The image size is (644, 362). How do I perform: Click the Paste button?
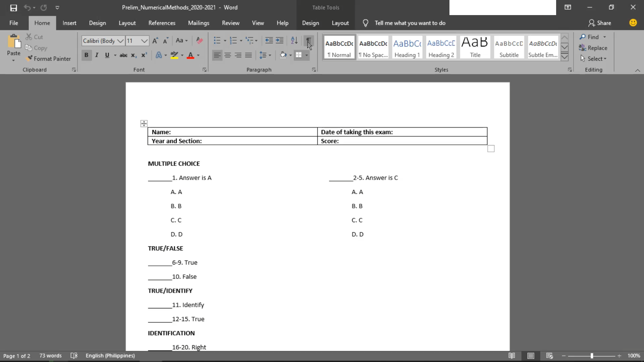tap(13, 47)
